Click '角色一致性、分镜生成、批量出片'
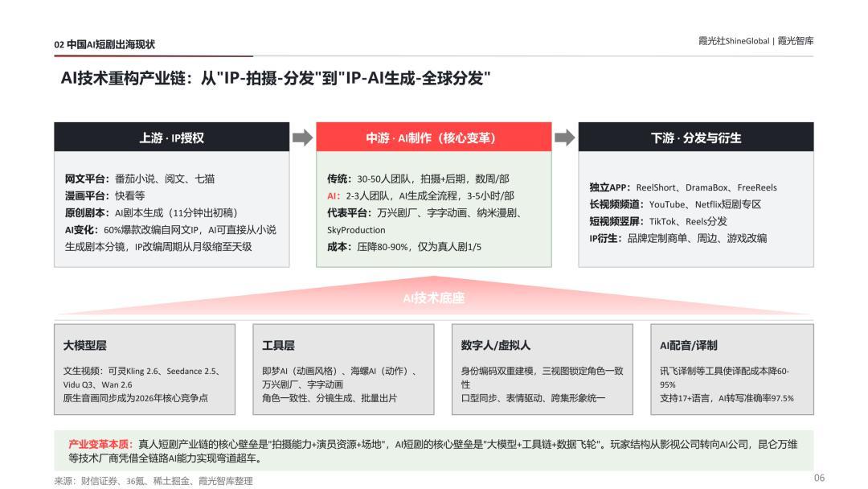The width and height of the screenshot is (868, 489). [x=330, y=398]
